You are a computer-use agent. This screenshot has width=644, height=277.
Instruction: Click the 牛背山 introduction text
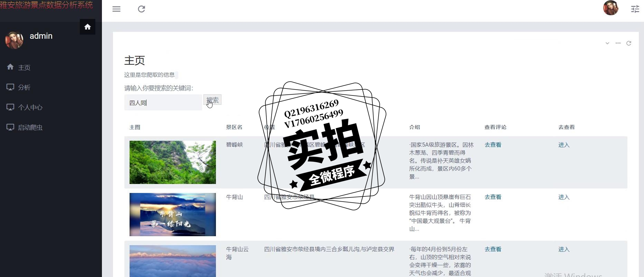440,213
